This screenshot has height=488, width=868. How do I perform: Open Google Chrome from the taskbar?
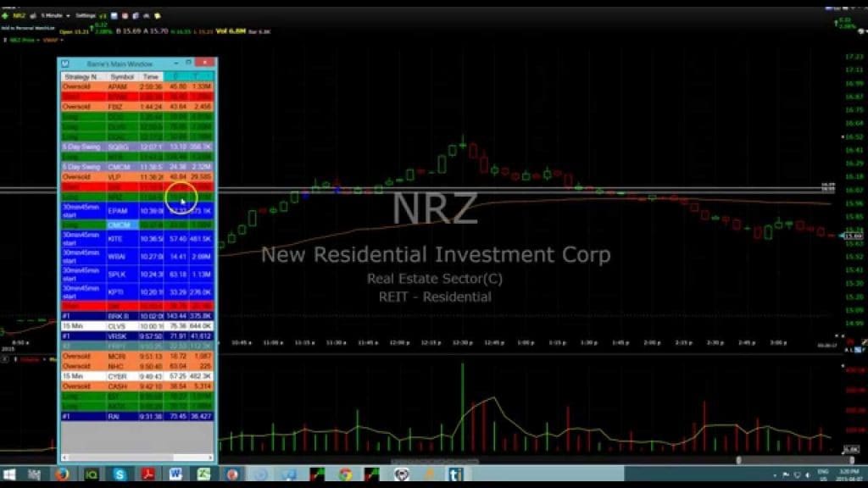pyautogui.click(x=346, y=474)
